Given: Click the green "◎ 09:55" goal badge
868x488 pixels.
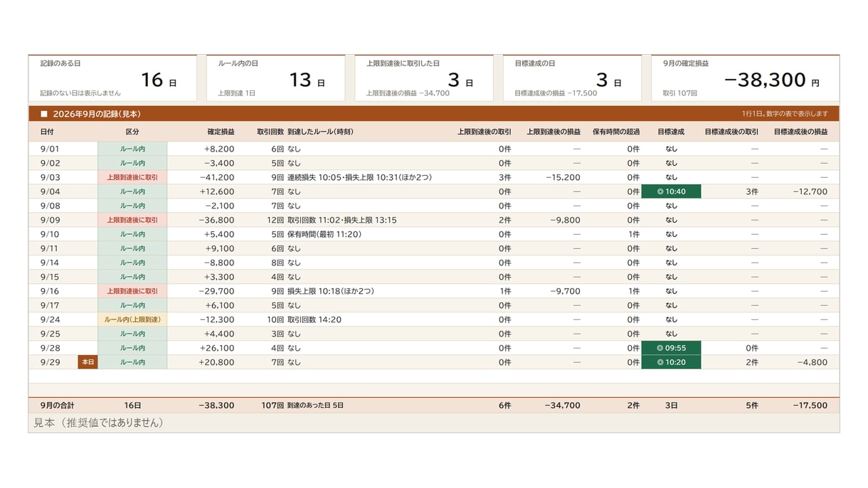Looking at the screenshot, I should [x=671, y=348].
